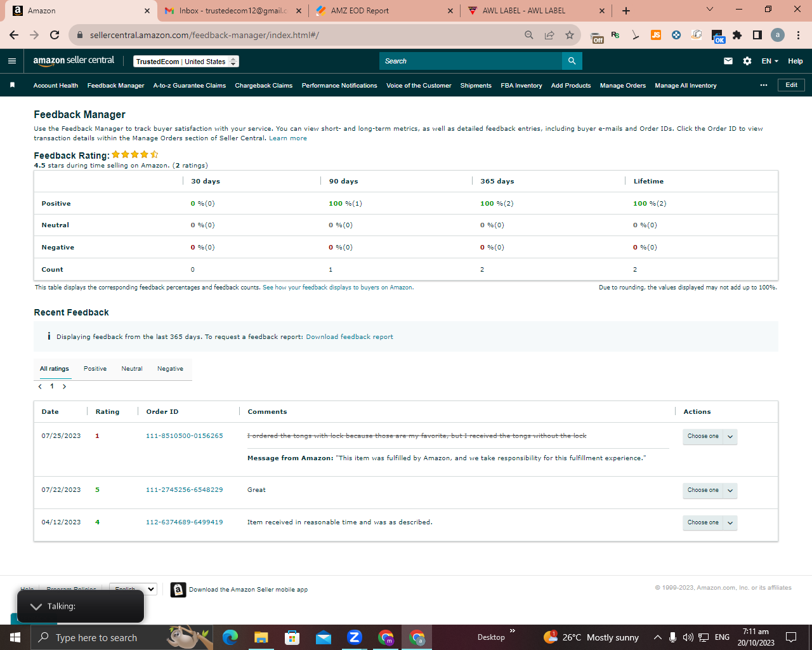Screen dimensions: 812x650
Task: Switch to the AWL LABEL browser tab
Action: [536, 11]
